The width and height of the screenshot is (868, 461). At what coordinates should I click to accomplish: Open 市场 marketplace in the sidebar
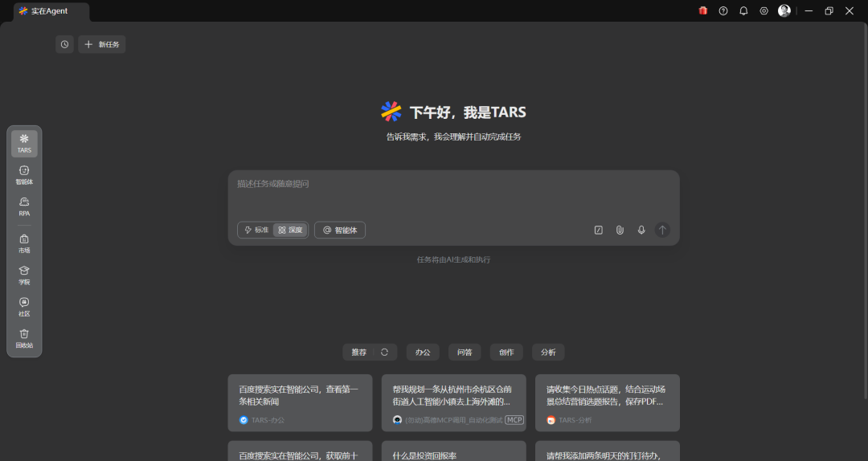pos(24,243)
